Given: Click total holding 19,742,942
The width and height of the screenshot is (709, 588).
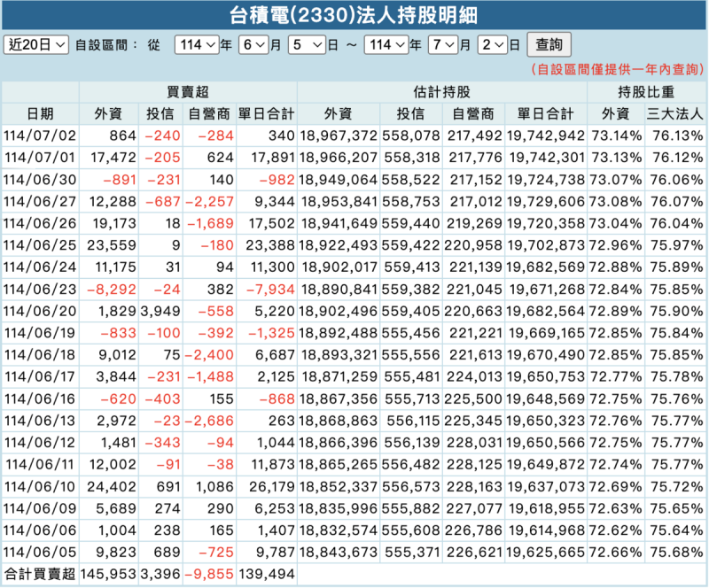Looking at the screenshot, I should [x=546, y=135].
